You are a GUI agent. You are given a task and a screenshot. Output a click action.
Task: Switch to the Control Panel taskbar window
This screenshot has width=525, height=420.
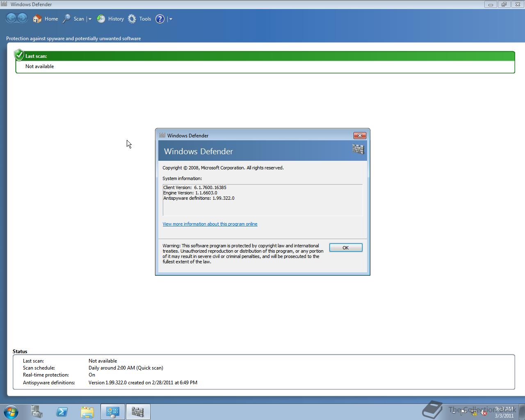click(113, 412)
